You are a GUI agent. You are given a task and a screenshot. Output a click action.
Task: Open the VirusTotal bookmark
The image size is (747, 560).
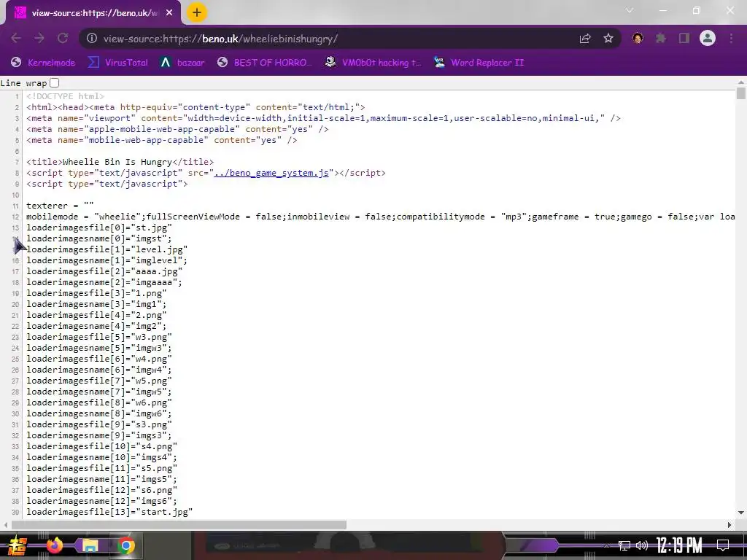[x=118, y=63]
